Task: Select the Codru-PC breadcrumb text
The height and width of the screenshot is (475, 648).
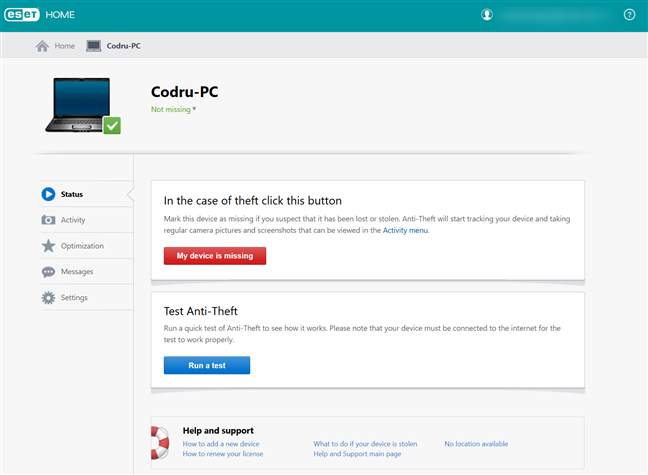Action: point(124,46)
